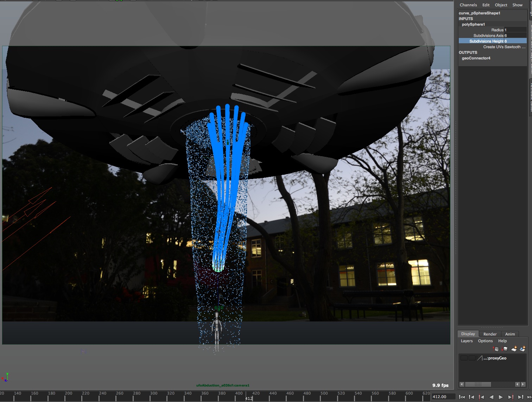532x402 pixels.
Task: Step to the previous keyframe
Action: coord(481,397)
